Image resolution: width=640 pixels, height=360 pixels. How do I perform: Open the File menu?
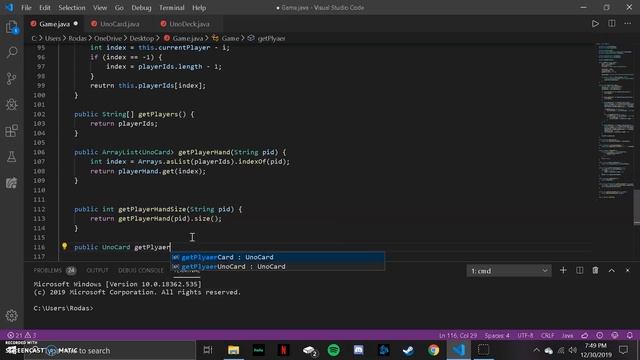tap(26, 7)
